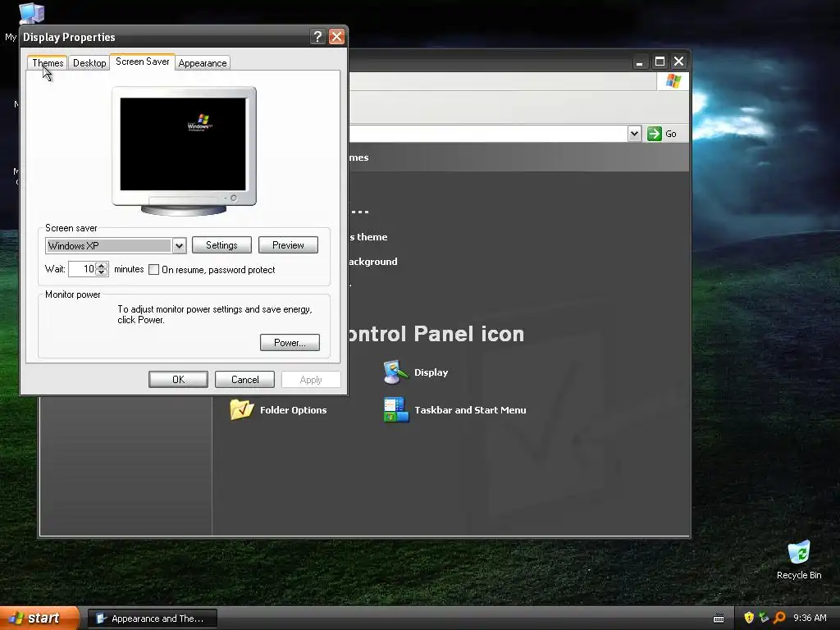Click the Display label in Control Panel
This screenshot has width=840, height=630.
[x=431, y=372]
